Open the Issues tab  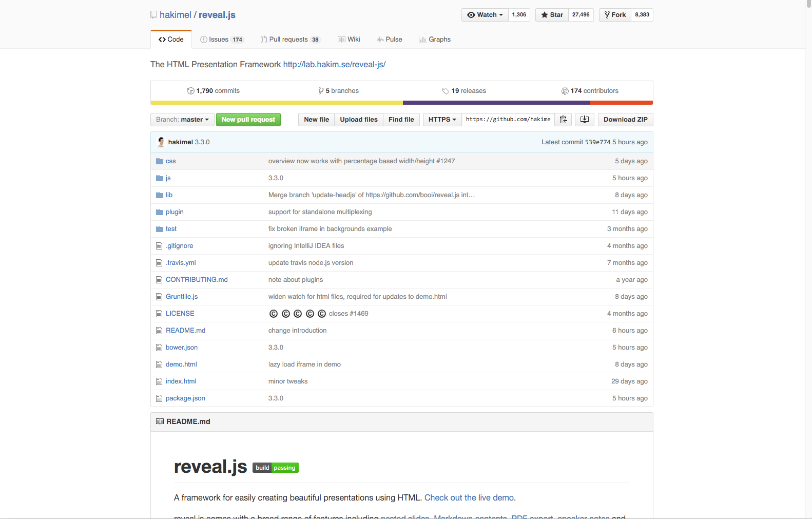[x=222, y=40]
